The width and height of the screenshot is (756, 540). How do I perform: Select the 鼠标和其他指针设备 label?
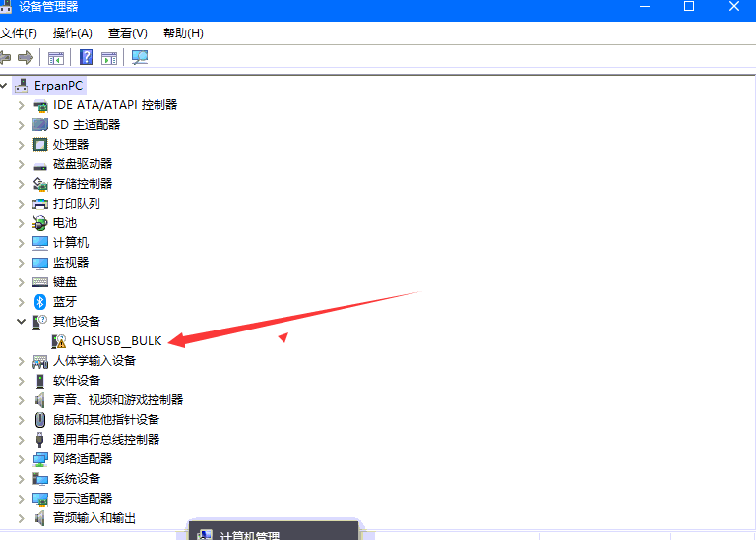coord(106,420)
